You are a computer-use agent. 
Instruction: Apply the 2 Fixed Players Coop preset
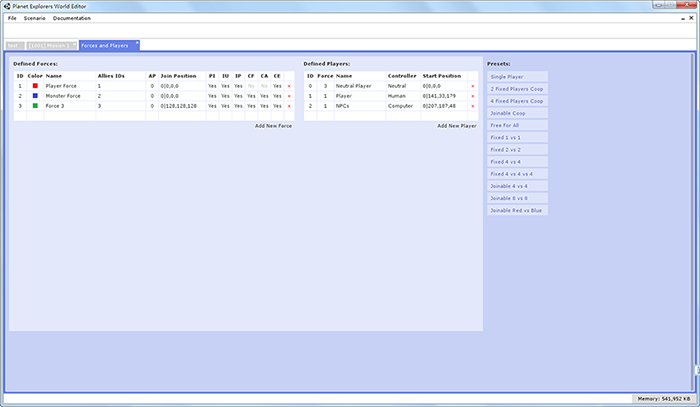[517, 89]
